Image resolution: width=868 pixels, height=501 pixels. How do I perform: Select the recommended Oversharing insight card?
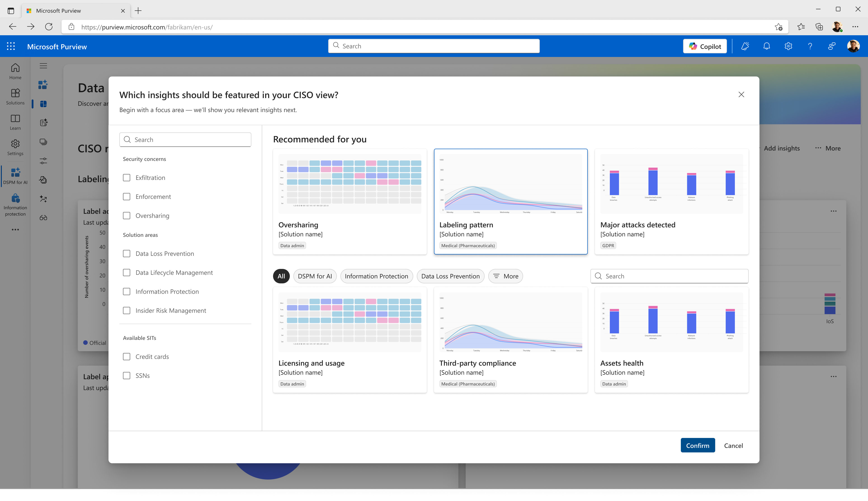[350, 202]
